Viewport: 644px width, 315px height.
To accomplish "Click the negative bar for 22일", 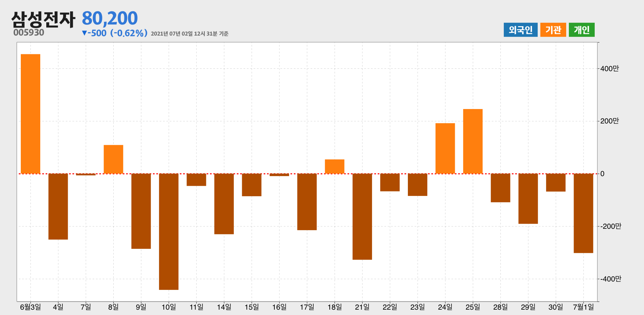I will [390, 182].
